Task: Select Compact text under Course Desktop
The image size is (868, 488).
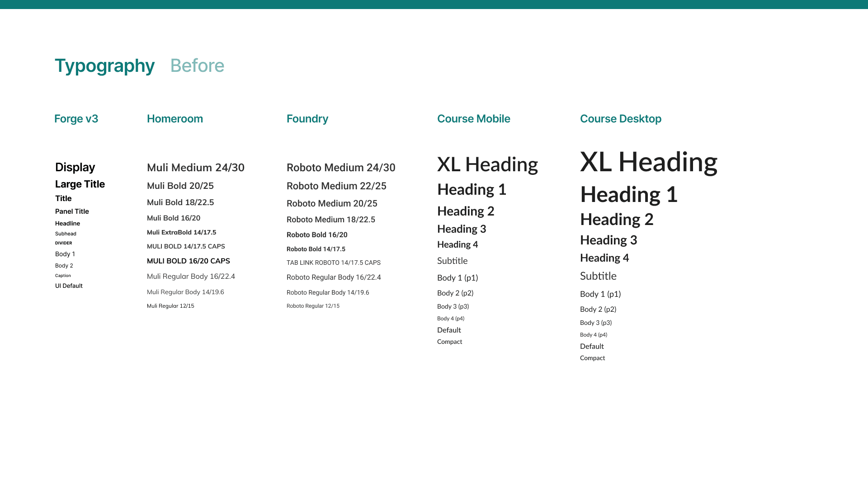Action: click(x=592, y=358)
